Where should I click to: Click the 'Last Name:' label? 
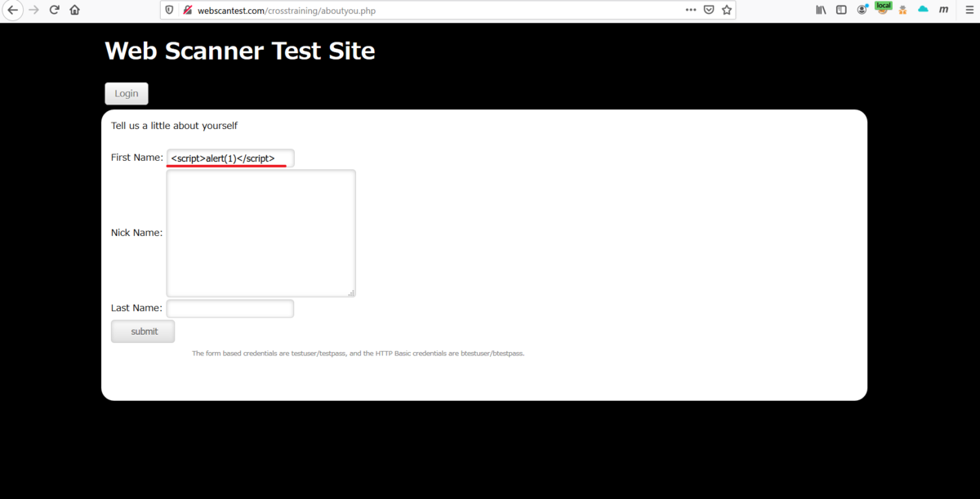point(136,308)
